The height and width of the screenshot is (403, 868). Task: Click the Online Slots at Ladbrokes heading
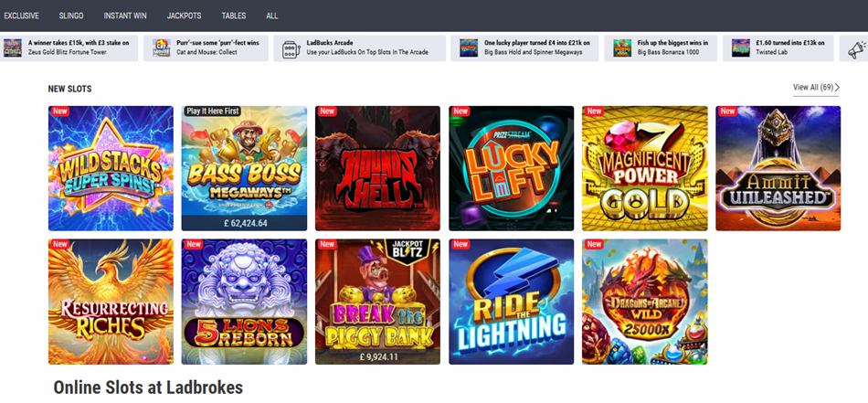[148, 387]
